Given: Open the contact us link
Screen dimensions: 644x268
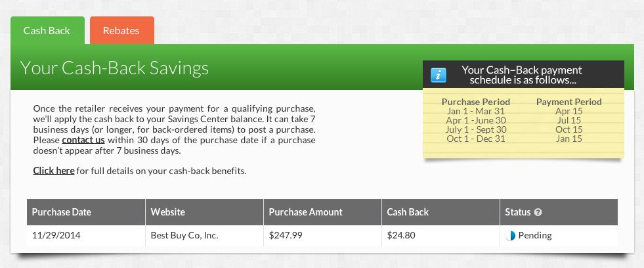Looking at the screenshot, I should click(x=83, y=140).
